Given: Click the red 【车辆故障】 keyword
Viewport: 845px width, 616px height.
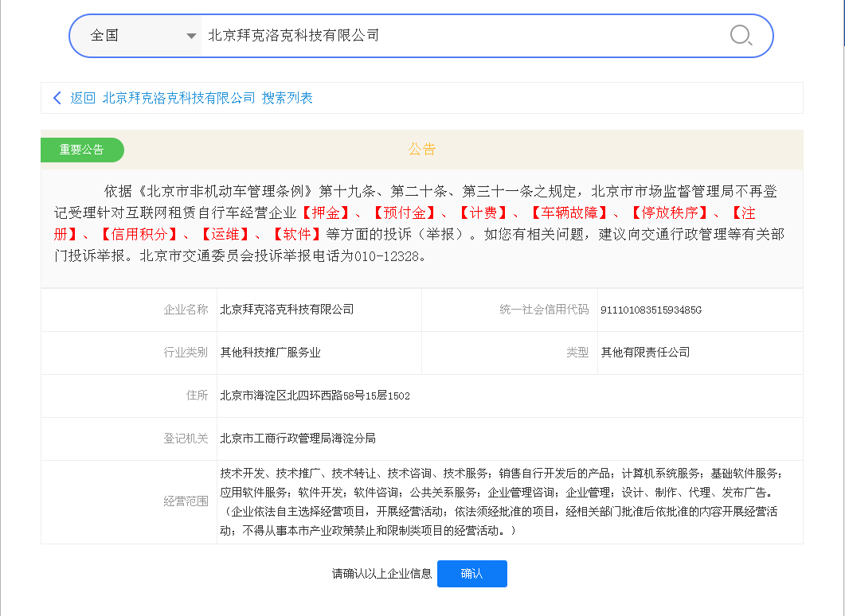Looking at the screenshot, I should [569, 213].
